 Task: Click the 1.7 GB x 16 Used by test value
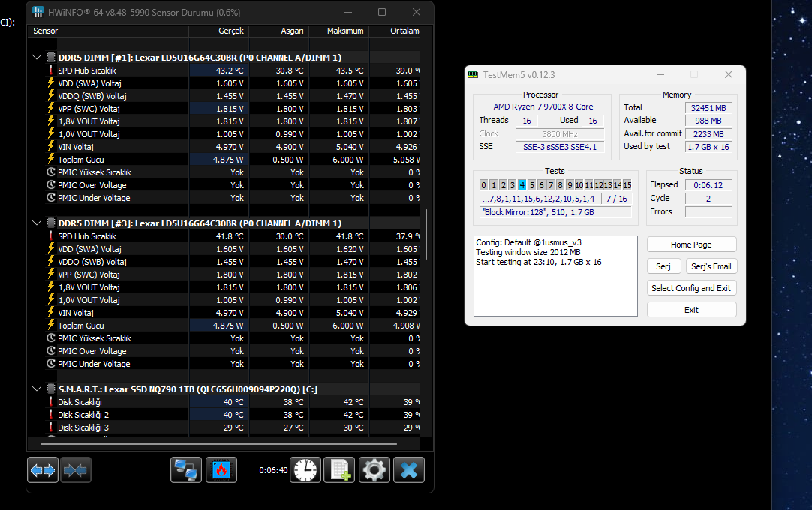[708, 147]
